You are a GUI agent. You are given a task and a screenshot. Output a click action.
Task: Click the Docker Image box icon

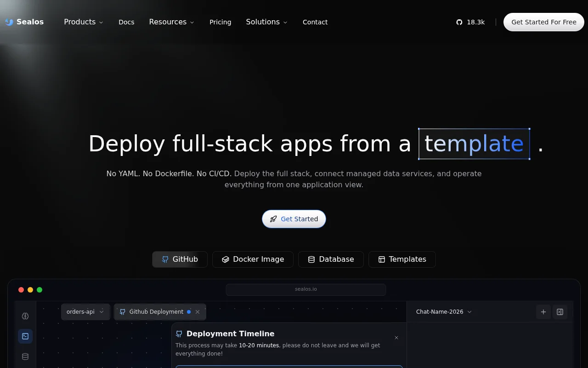pyautogui.click(x=226, y=259)
